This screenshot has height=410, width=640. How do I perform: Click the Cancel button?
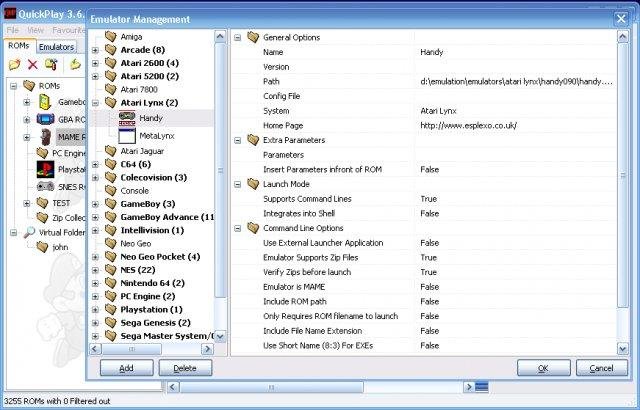(602, 368)
